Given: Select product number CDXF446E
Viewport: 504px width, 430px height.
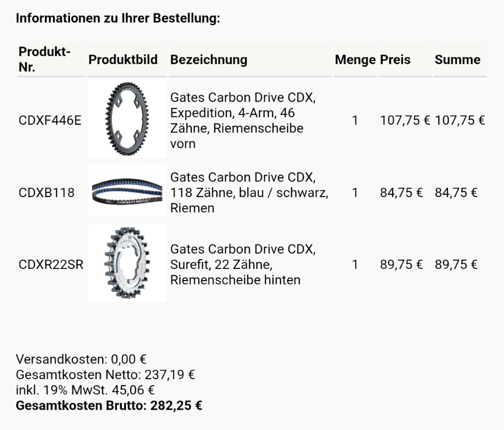Looking at the screenshot, I should click(x=50, y=121).
